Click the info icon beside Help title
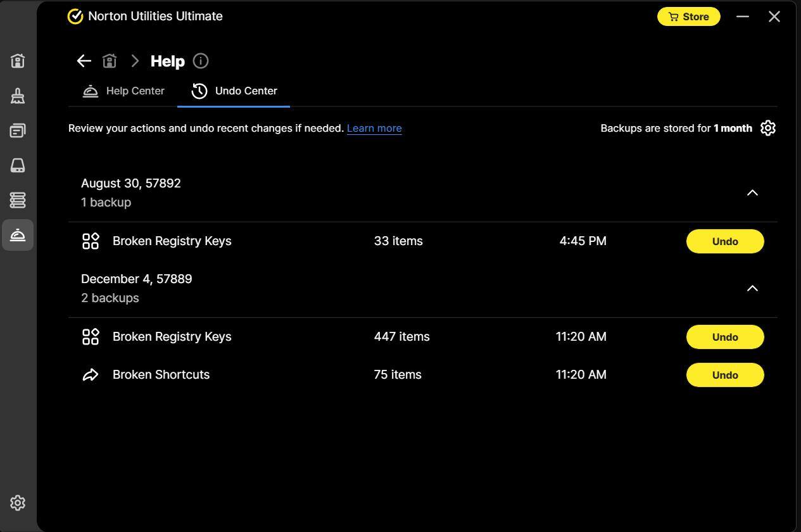The width and height of the screenshot is (801, 532). tap(200, 61)
